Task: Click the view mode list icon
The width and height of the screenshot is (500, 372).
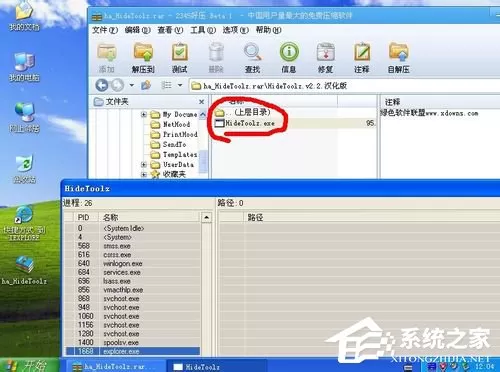Action: (x=166, y=85)
